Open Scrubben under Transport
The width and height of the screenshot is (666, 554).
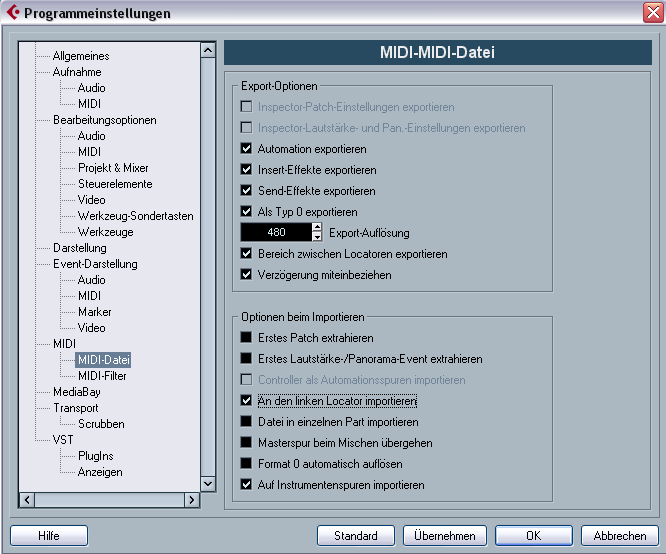tap(101, 424)
